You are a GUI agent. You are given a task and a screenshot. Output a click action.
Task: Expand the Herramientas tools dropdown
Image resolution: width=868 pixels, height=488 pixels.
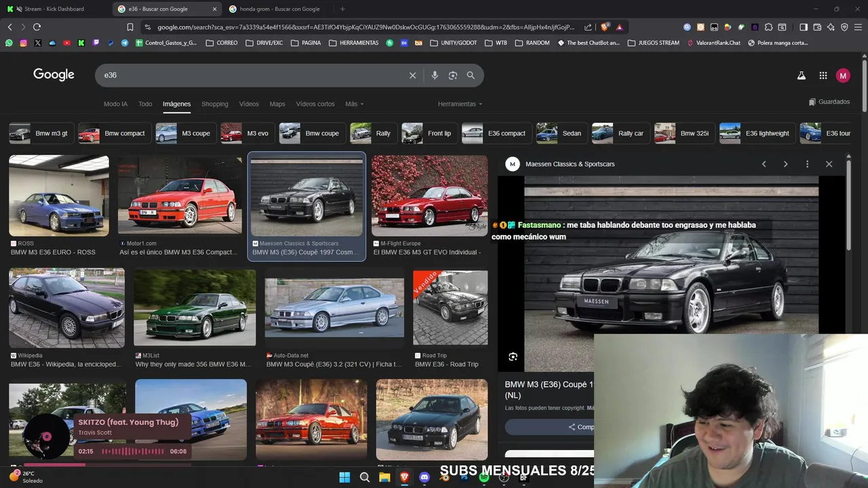[x=460, y=104]
